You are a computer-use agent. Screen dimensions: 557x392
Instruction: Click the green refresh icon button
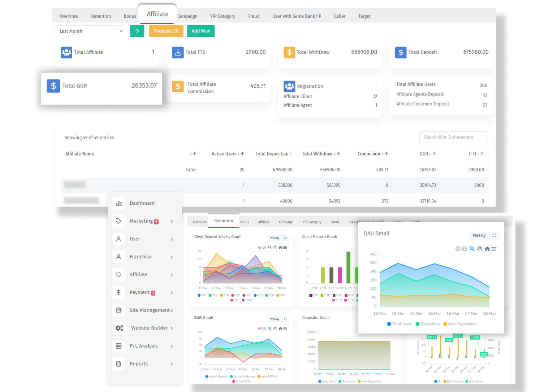137,31
